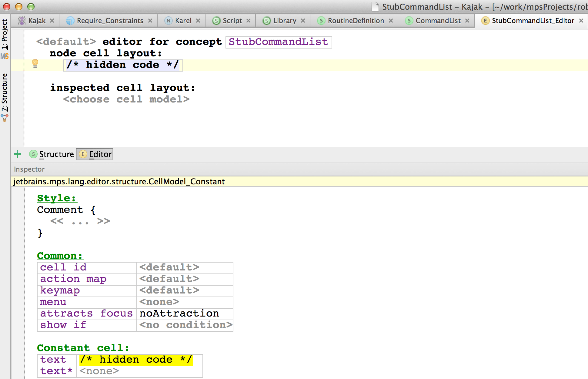This screenshot has height=379, width=588.
Task: Follow the StubCommandList concept reference
Action: click(278, 42)
